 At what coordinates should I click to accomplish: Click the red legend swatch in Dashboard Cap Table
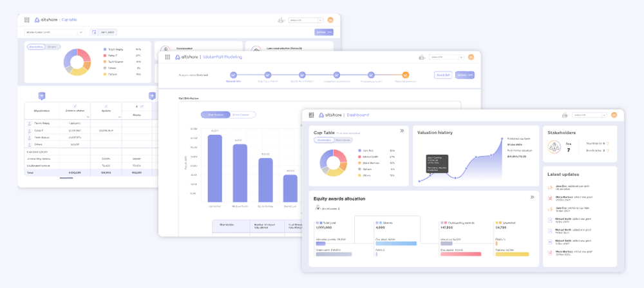click(360, 157)
